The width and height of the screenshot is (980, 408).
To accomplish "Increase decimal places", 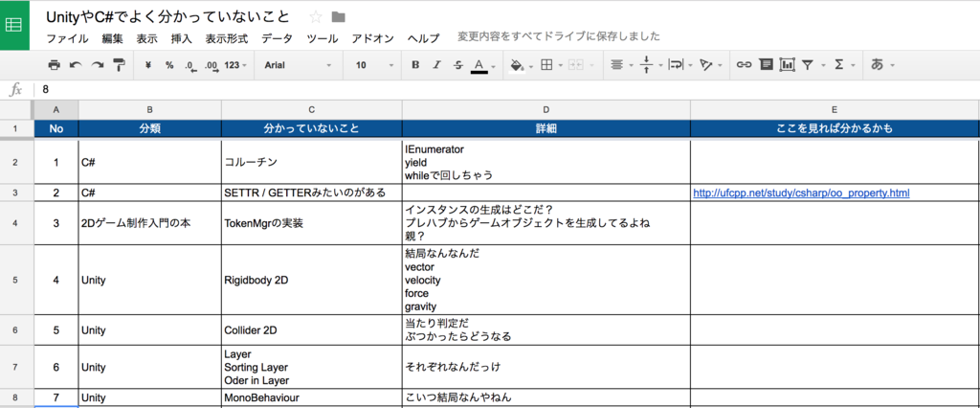I will (x=212, y=65).
